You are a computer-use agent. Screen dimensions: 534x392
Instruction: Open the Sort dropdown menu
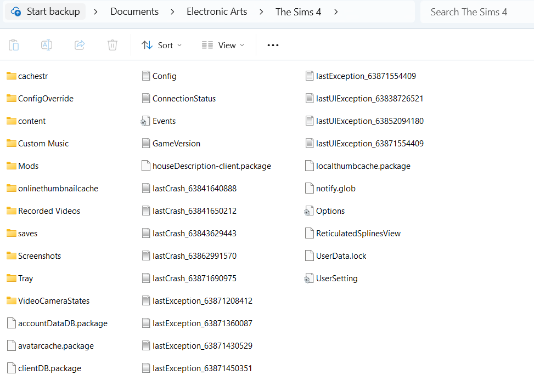[161, 45]
